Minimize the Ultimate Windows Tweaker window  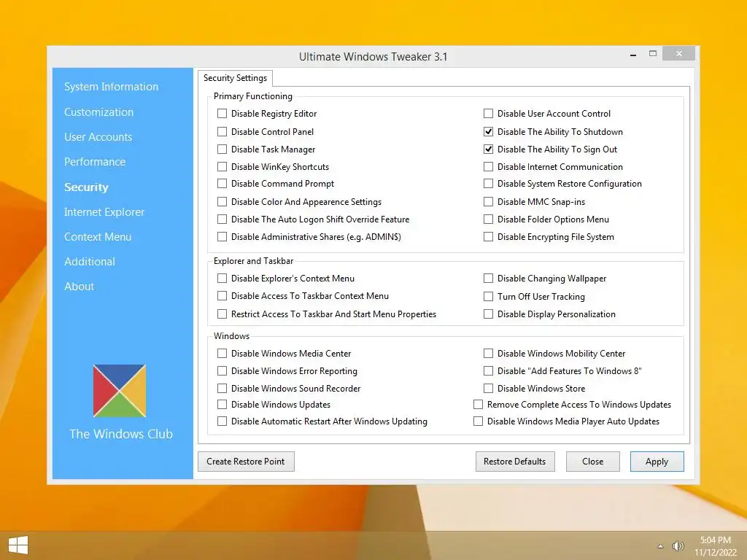(633, 55)
